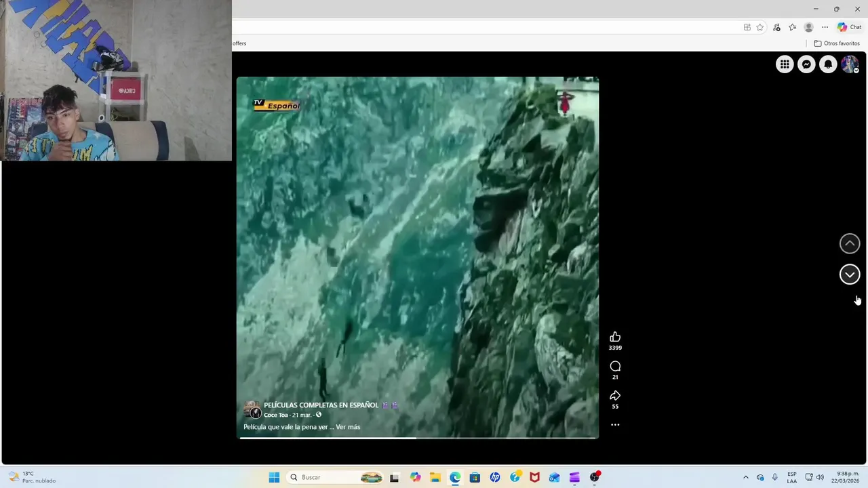Viewport: 868px width, 488px height.
Task: Click the search highlights image in Buscar
Action: tap(371, 477)
